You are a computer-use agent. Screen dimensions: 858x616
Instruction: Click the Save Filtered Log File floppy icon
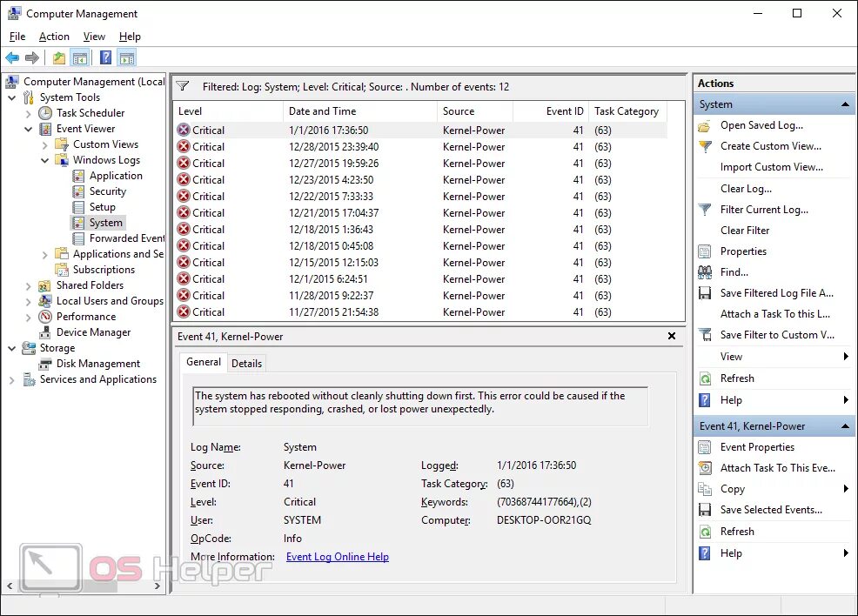[705, 293]
